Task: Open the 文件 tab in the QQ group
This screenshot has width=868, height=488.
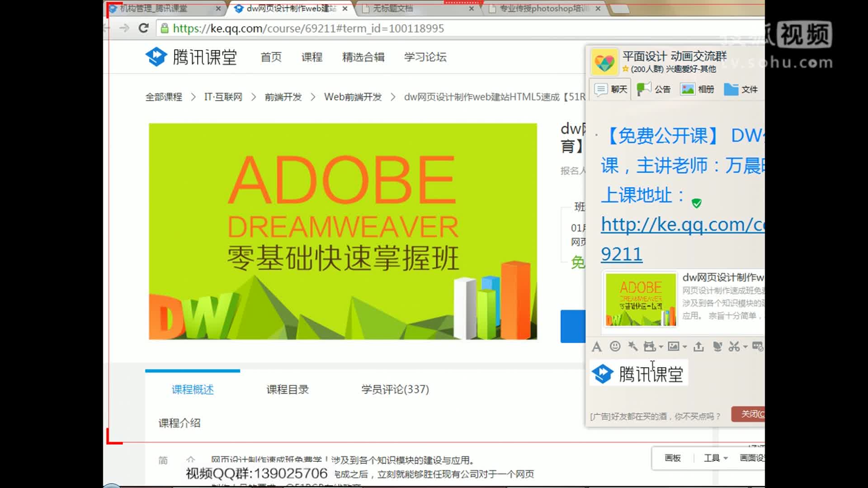Action: point(741,89)
